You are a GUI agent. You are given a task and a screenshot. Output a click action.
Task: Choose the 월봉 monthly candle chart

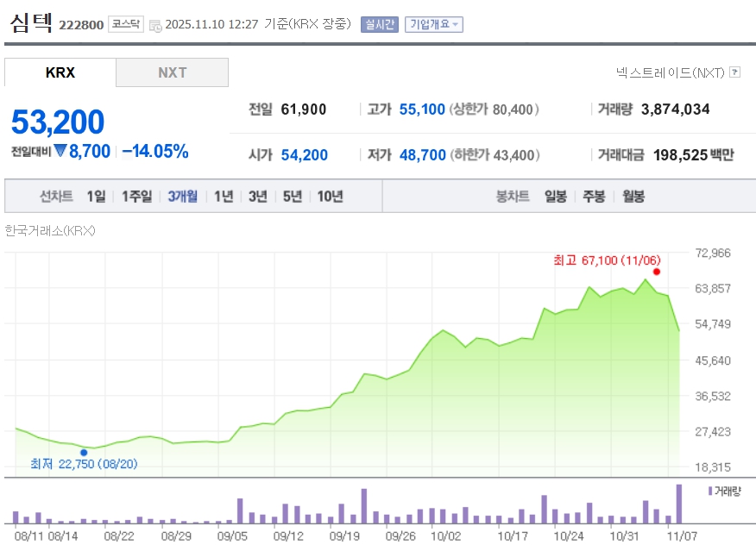point(633,196)
